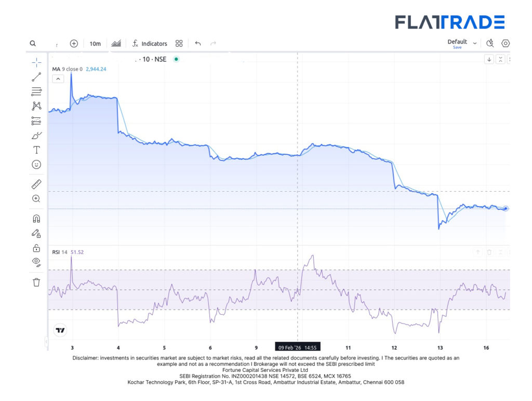532x401 pixels.
Task: Open chart settings hexagon icon
Action: (506, 44)
